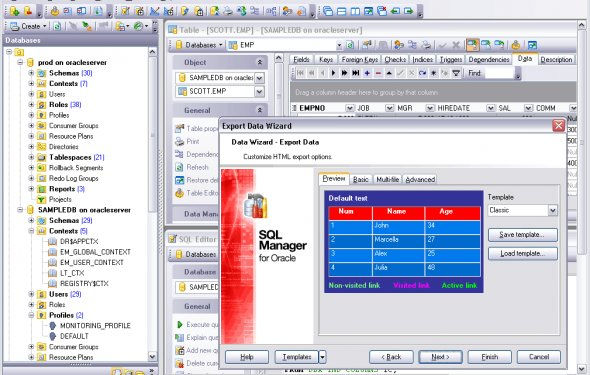This screenshot has width=590, height=375.
Task: Click the magenta Visited link sample
Action: [411, 285]
